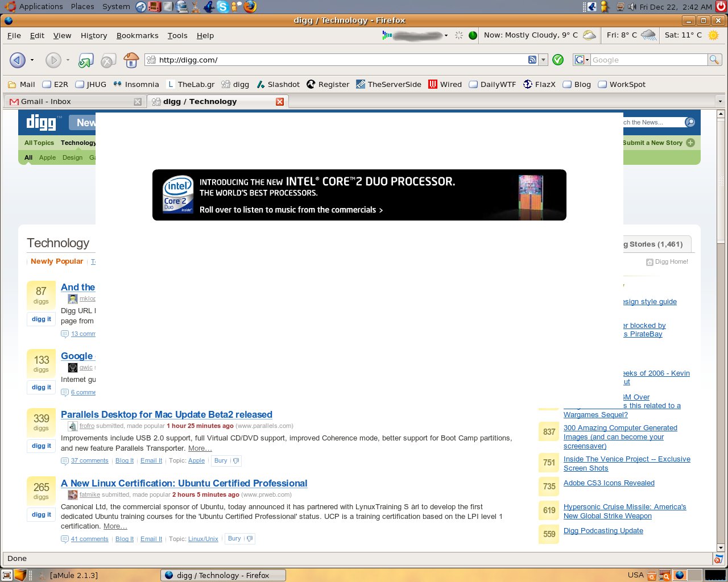Launch Skype from the top panel
The image size is (728, 582).
(223, 7)
